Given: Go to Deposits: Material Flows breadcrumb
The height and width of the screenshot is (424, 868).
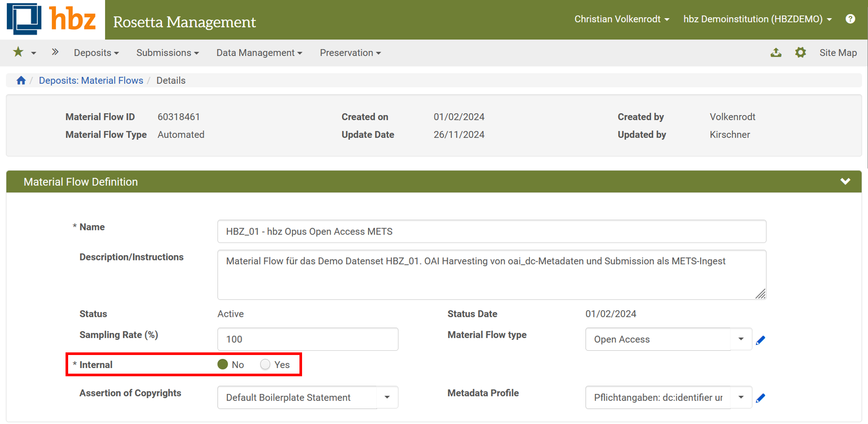Looking at the screenshot, I should pos(91,80).
